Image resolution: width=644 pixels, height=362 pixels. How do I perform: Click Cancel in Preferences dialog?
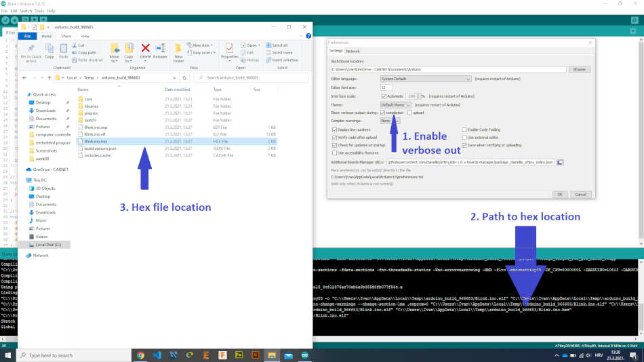(x=581, y=195)
